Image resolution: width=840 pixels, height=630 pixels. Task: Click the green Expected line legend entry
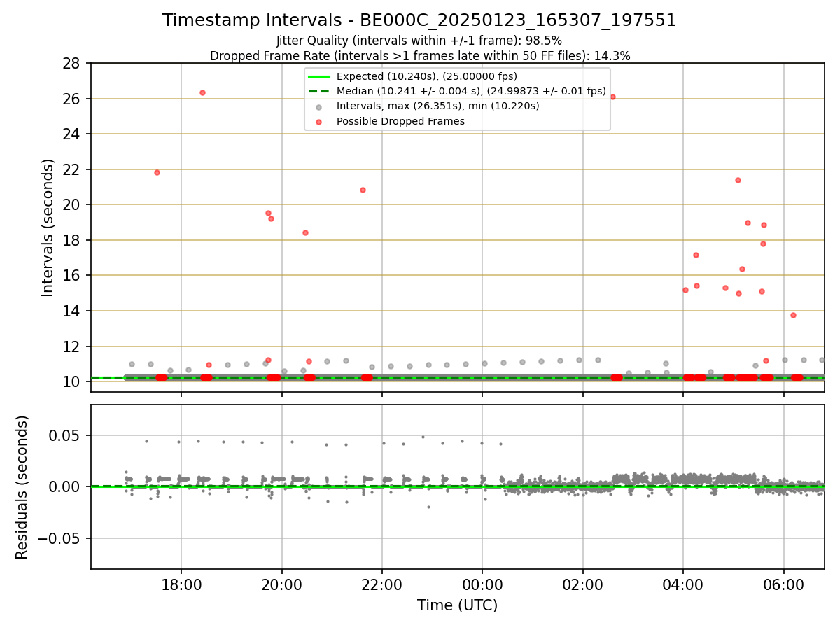click(413, 76)
